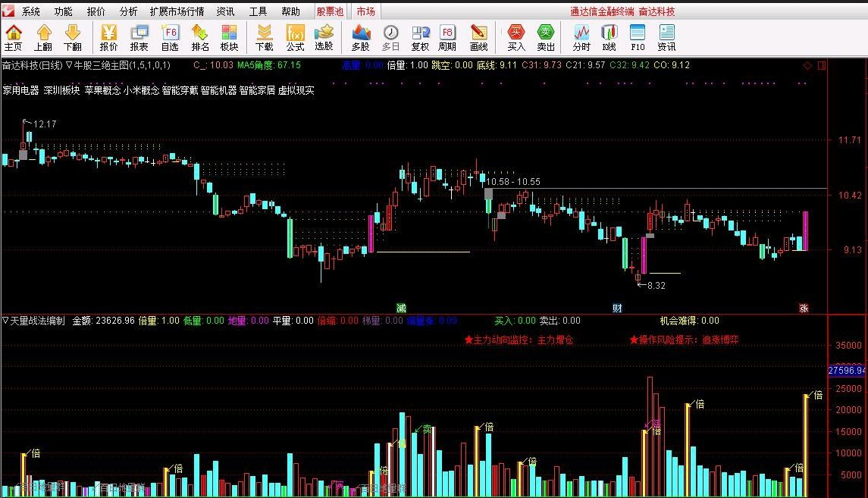This screenshot has width=868, height=498.
Task: Click the 27596.94 volume axis value
Action: [x=847, y=370]
